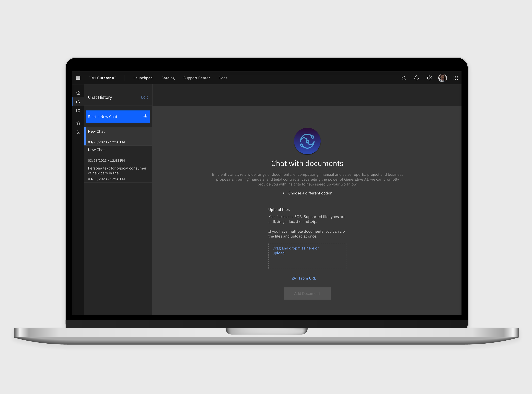
Task: Select the Chat icon in the sidebar
Action: pos(78,102)
